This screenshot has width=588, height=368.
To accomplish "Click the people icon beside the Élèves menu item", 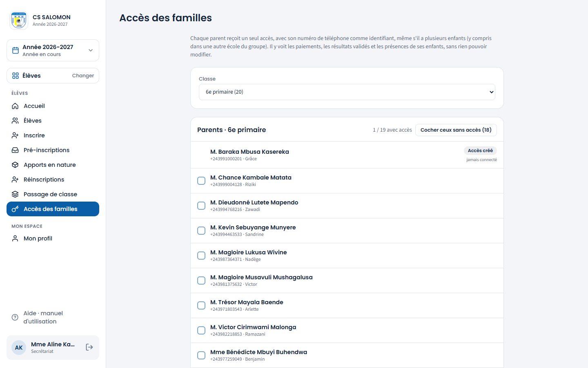I will 15,121.
